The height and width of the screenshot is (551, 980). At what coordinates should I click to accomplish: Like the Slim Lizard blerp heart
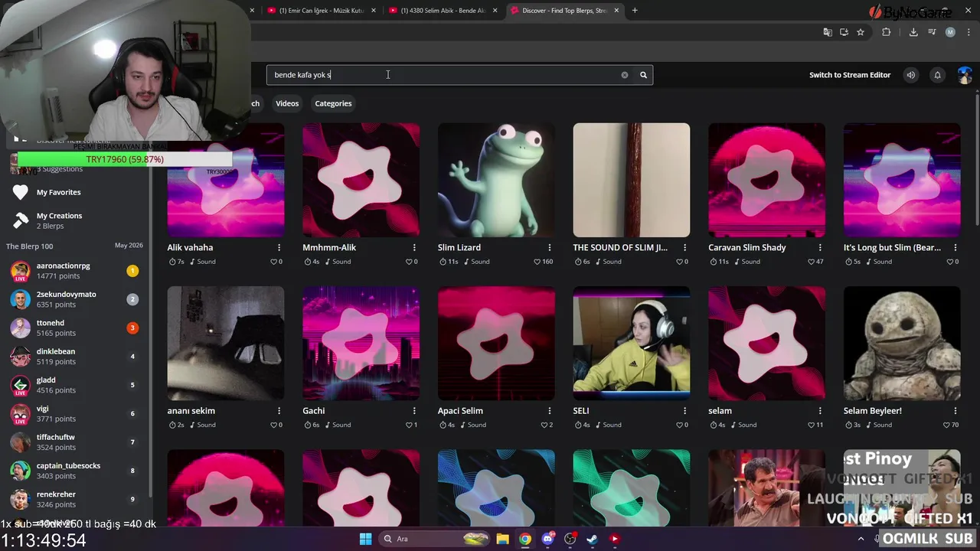[x=537, y=262]
